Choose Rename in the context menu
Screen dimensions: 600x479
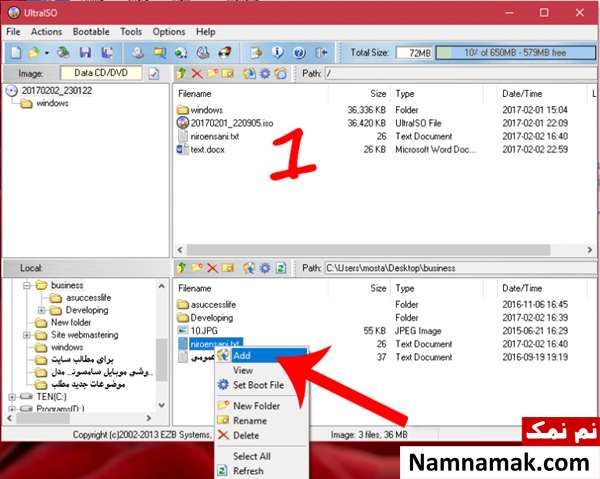pyautogui.click(x=262, y=420)
